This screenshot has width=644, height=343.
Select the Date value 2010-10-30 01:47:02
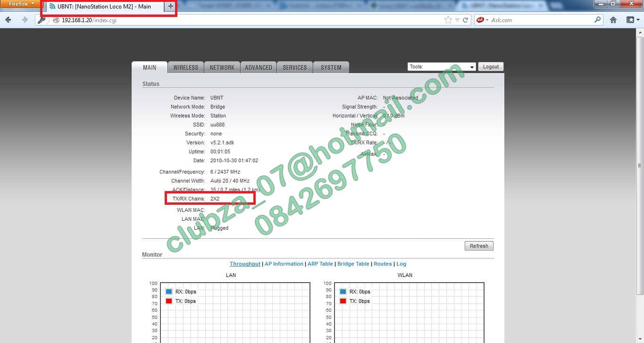click(x=234, y=160)
